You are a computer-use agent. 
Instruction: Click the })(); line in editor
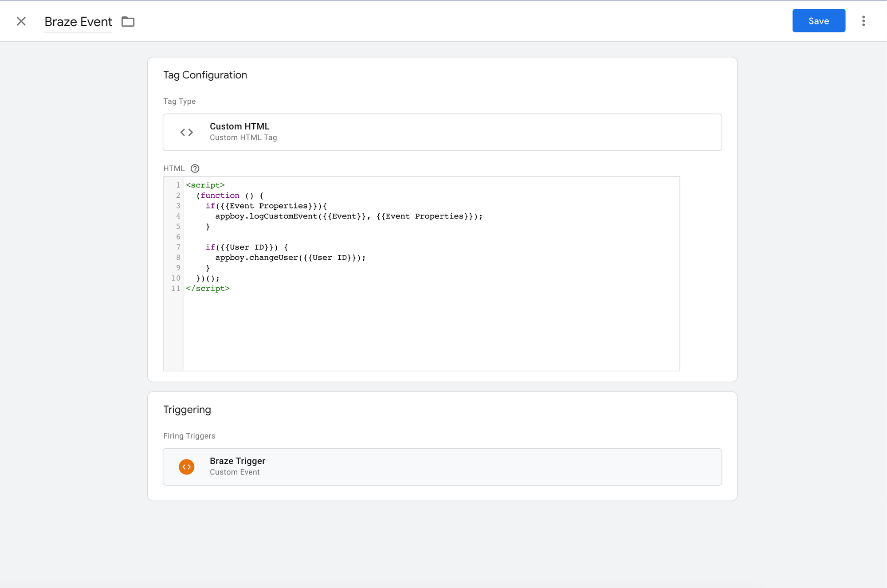[x=208, y=278]
